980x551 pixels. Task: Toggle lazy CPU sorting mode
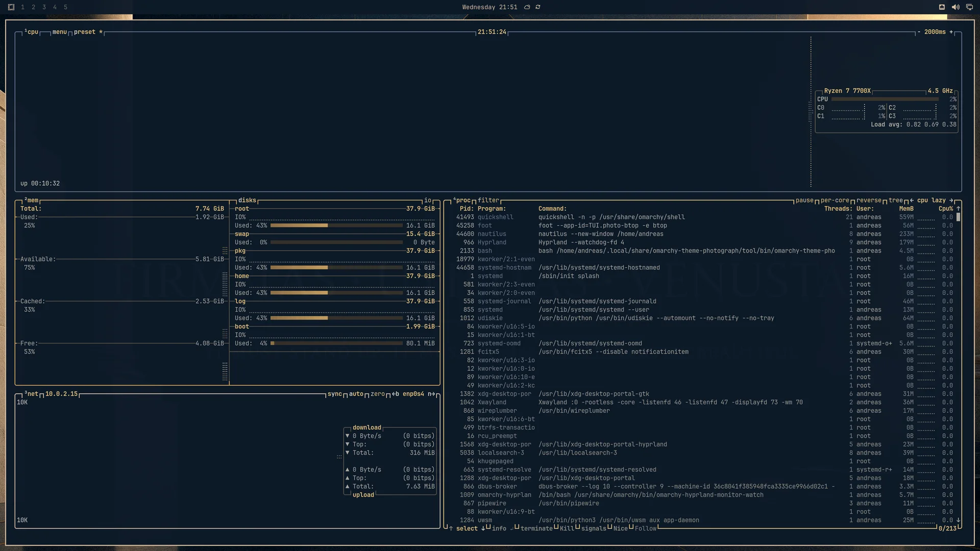[939, 201]
